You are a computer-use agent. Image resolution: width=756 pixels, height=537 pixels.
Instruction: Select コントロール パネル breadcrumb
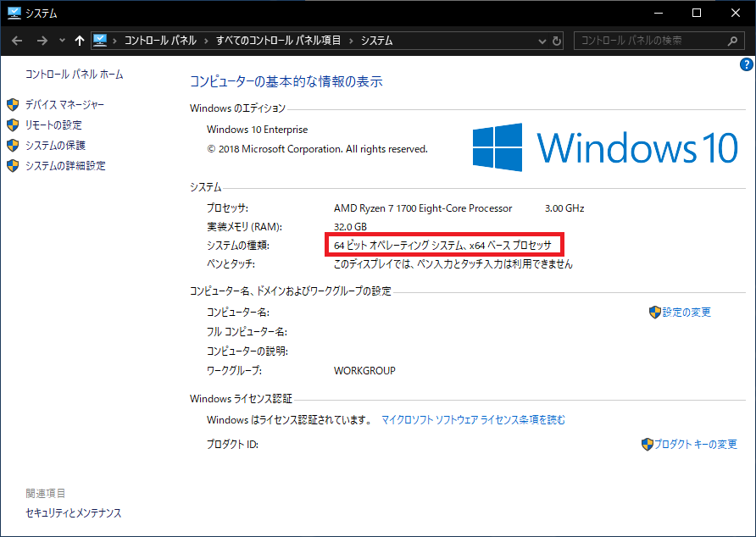pos(160,41)
